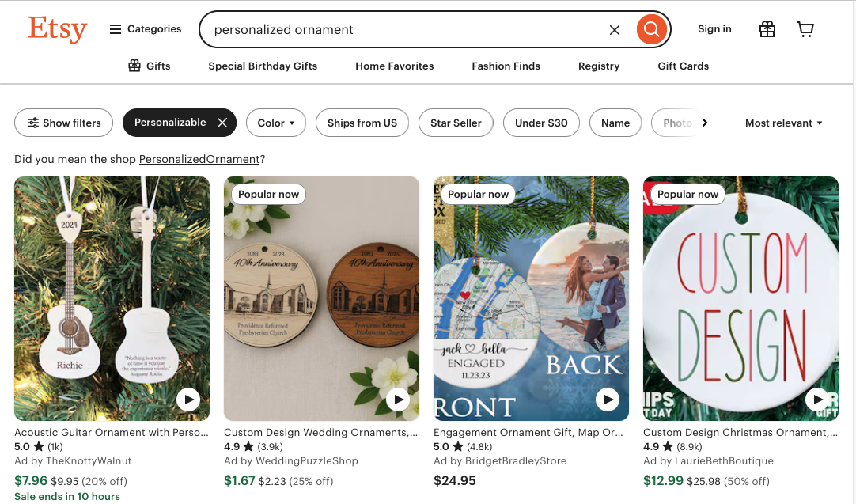Go to the Gift Cards page
856x504 pixels.
(683, 66)
